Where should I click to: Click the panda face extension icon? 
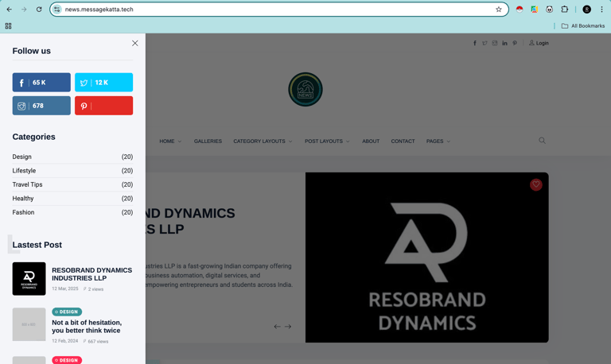[550, 10]
